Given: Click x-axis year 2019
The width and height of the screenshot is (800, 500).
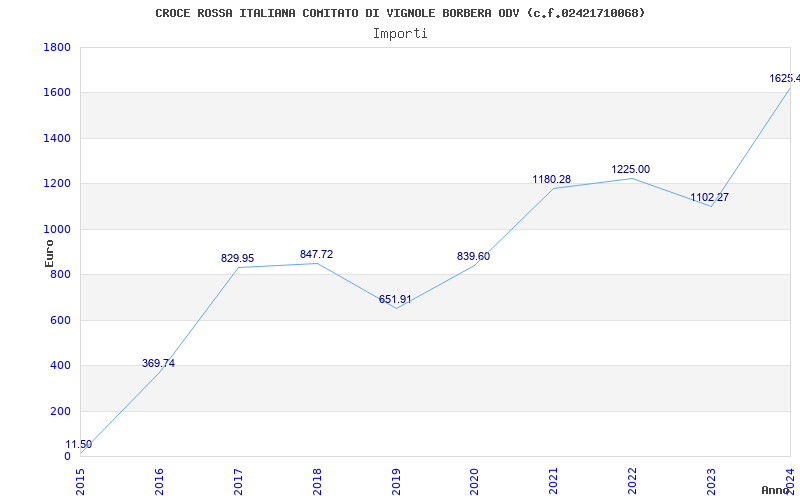Looking at the screenshot, I should [x=396, y=482].
